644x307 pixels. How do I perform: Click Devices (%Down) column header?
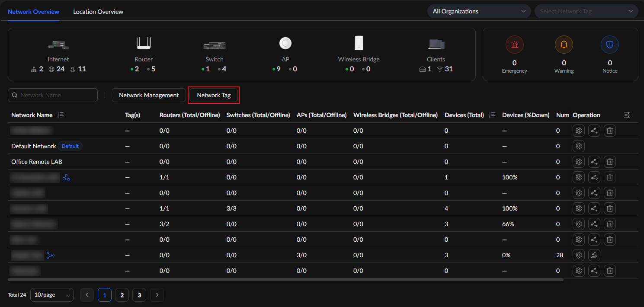[x=525, y=115]
